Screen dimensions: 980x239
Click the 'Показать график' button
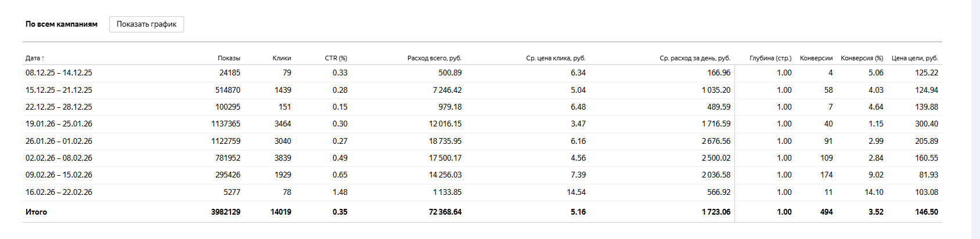tap(146, 24)
